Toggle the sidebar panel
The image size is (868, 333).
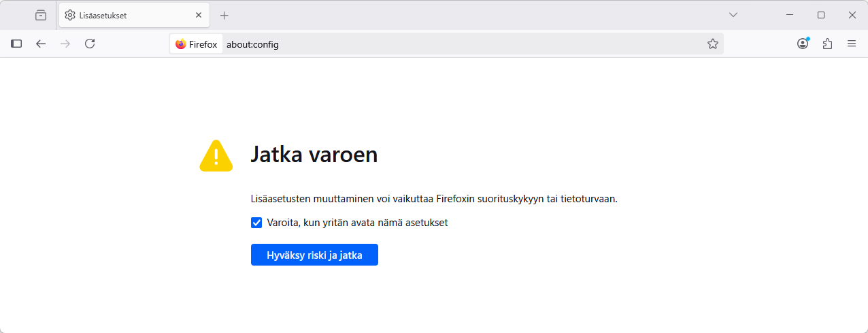click(16, 44)
